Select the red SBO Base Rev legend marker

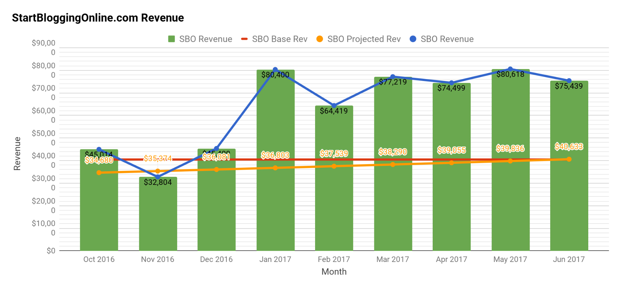click(x=244, y=39)
